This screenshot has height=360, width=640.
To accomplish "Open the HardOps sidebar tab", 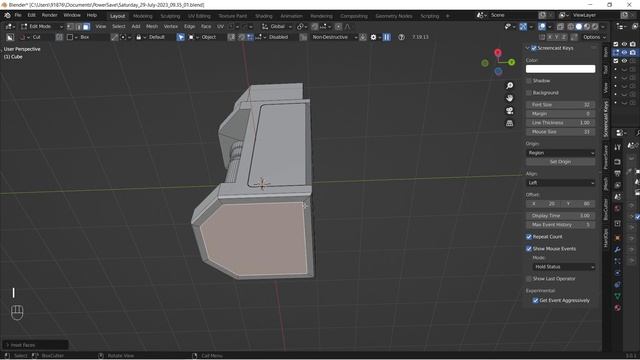I will click(606, 238).
